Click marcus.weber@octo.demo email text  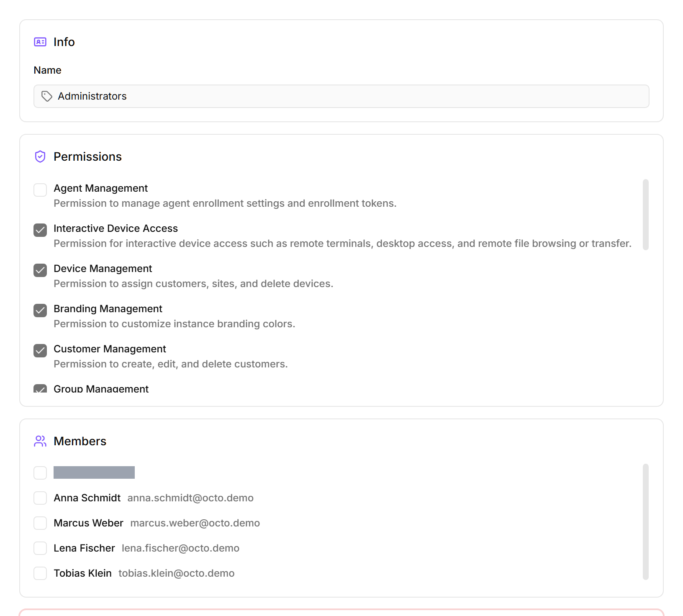[195, 523]
